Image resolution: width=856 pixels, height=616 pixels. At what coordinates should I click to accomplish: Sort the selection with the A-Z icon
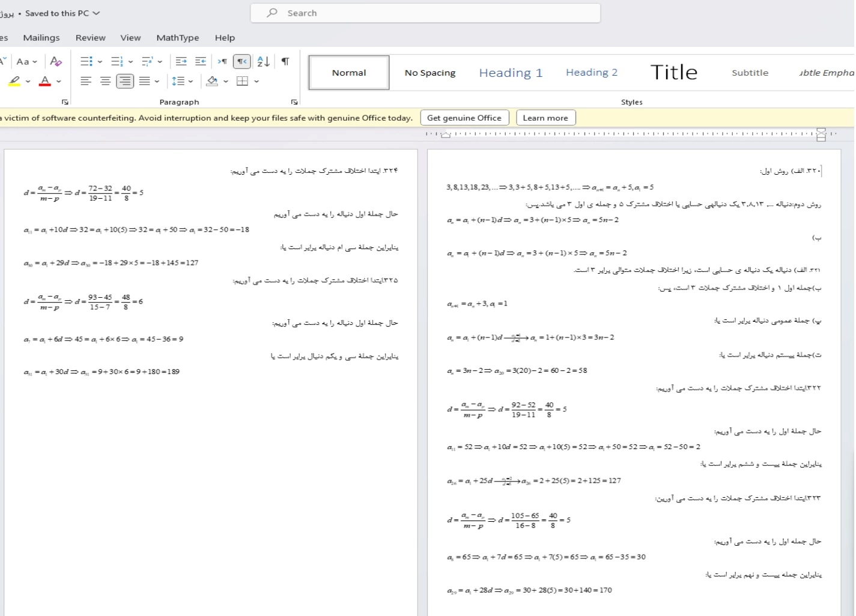pyautogui.click(x=263, y=62)
